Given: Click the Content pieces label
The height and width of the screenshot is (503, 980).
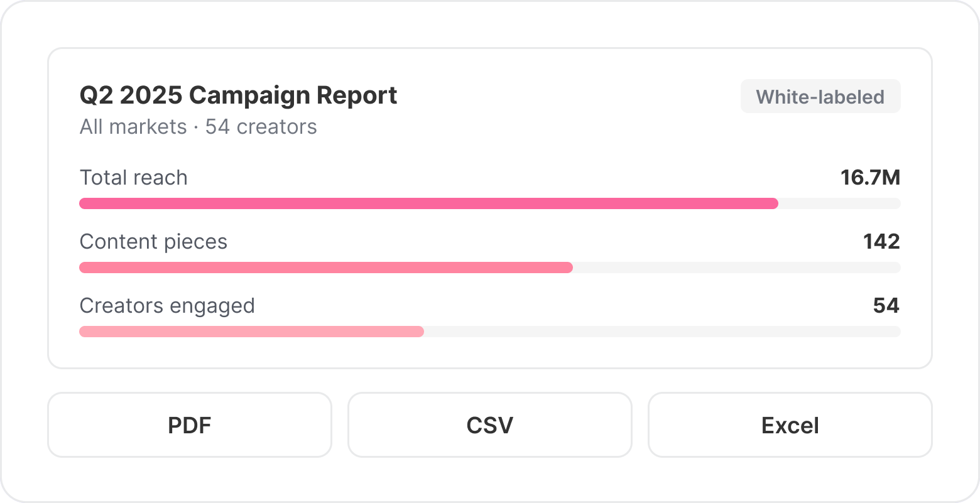Looking at the screenshot, I should click(x=153, y=242).
